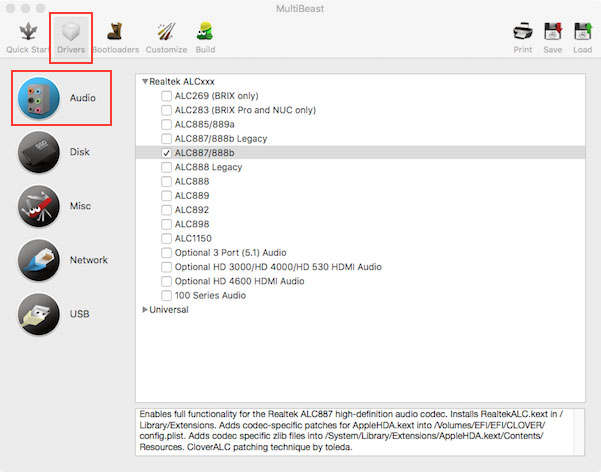
Task: Check the ALC898 checkbox
Action: tap(166, 224)
